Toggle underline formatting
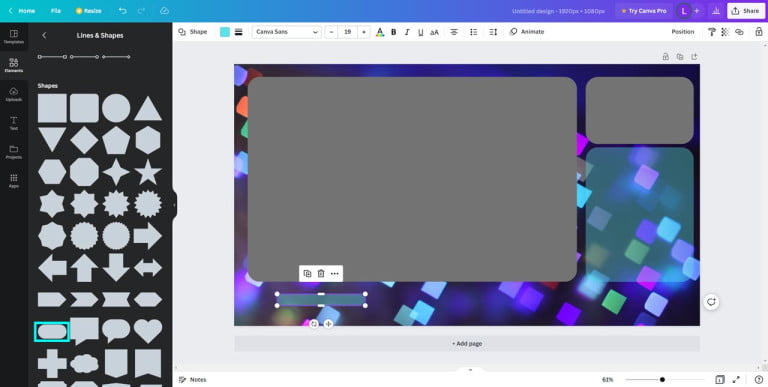The image size is (768, 387). point(420,32)
